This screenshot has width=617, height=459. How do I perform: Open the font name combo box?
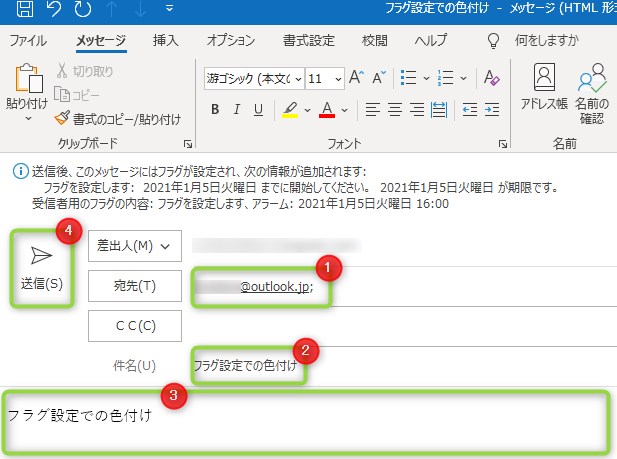pos(254,79)
